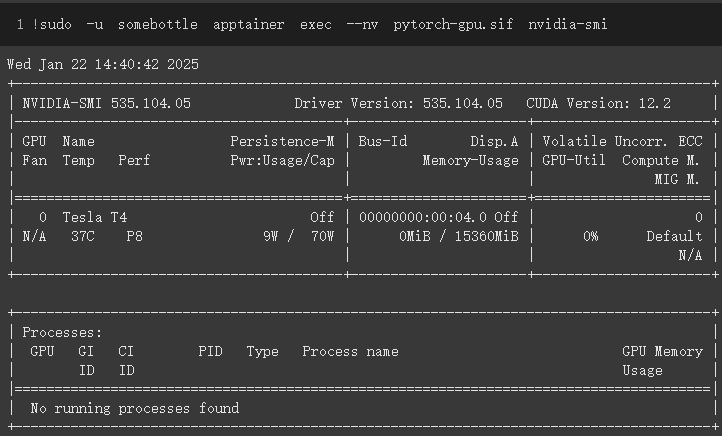The width and height of the screenshot is (722, 436).
Task: Click 'Driver Version: 535.104.05' text
Action: [x=399, y=103]
